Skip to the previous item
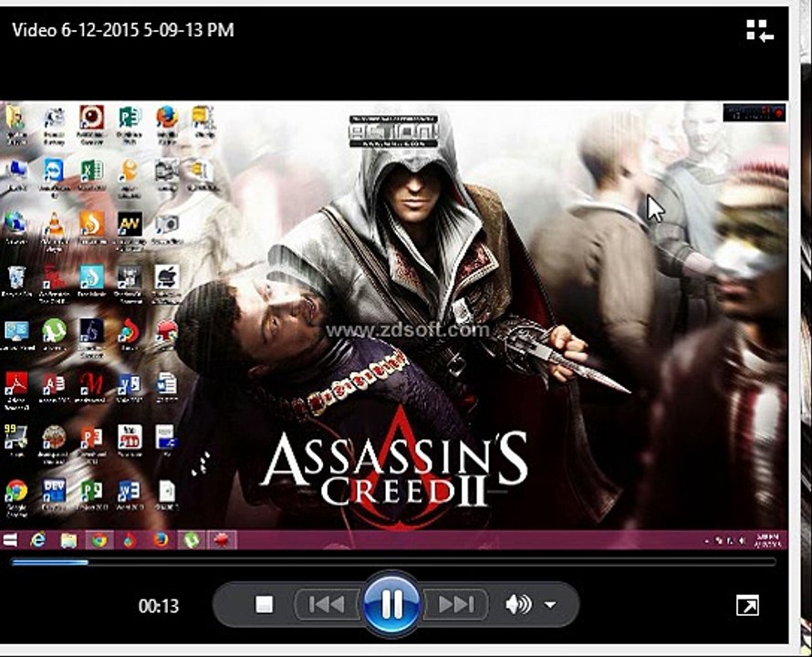Image resolution: width=812 pixels, height=657 pixels. [327, 604]
